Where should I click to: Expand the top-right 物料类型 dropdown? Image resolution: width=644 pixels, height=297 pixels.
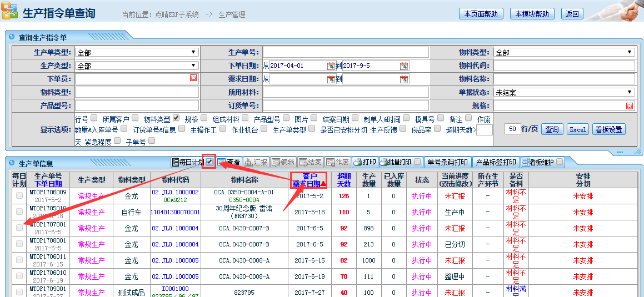coord(564,53)
